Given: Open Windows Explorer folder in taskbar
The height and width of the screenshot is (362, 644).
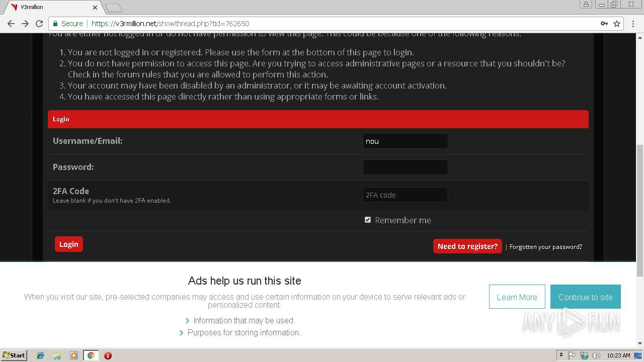Looking at the screenshot, I should point(57,355).
